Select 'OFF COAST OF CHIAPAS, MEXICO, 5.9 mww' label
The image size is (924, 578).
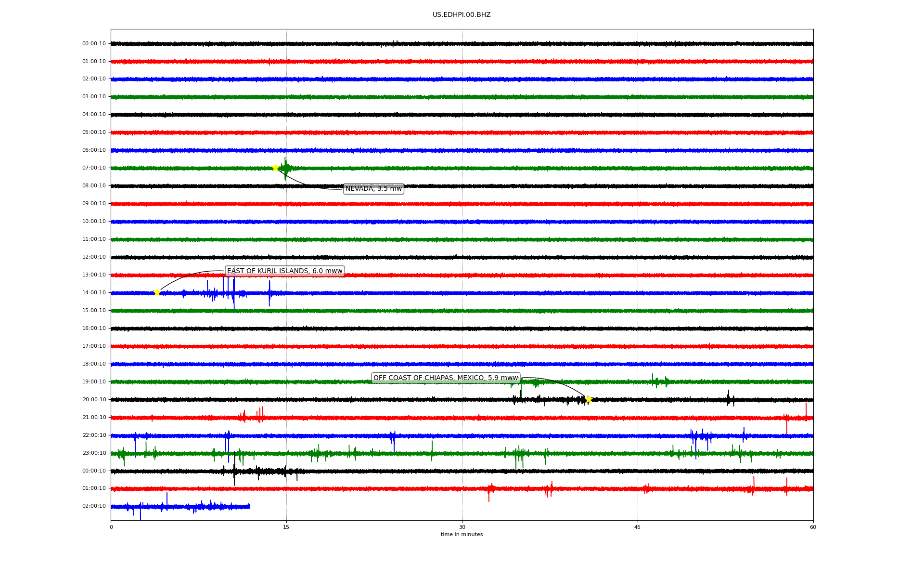click(x=446, y=378)
